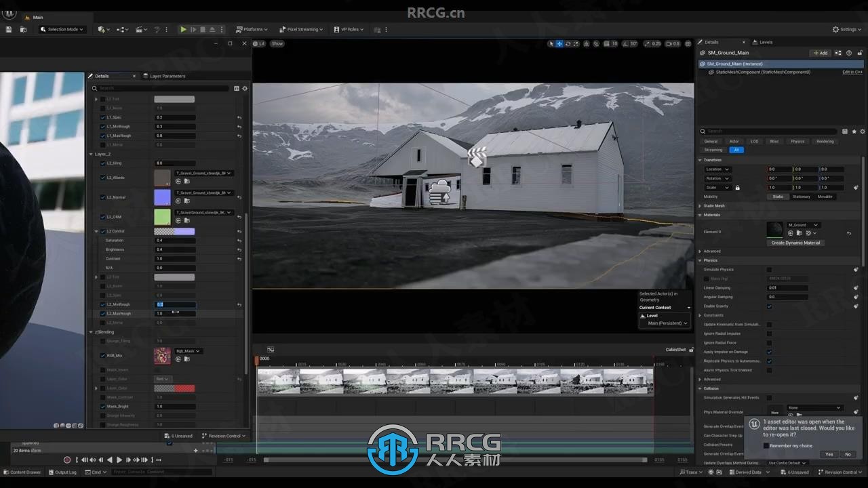Open the Output Log
This screenshot has width=868, height=488.
click(x=62, y=472)
